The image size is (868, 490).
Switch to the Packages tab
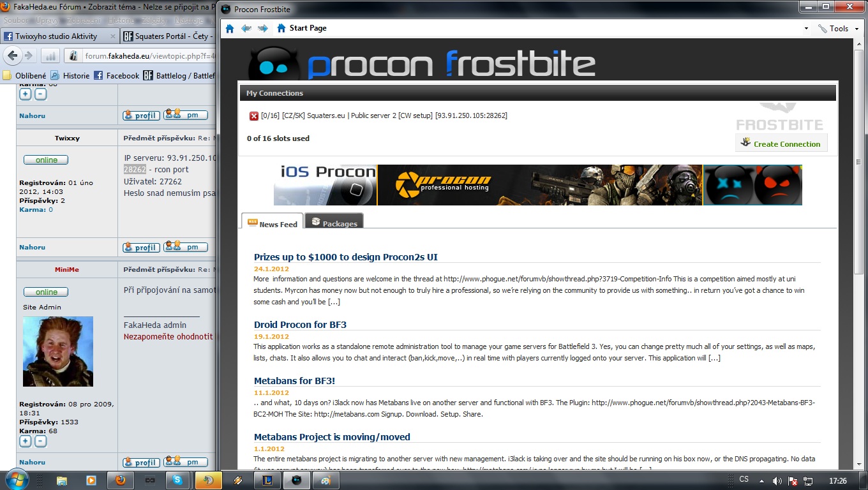point(334,222)
